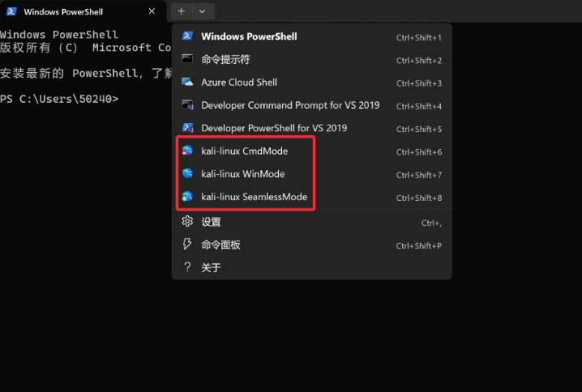Click the About question mark icon
This screenshot has height=392, width=582.
tap(187, 267)
